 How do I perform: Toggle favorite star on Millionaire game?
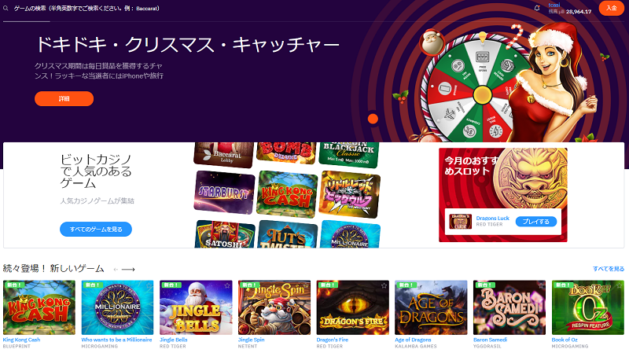pyautogui.click(x=149, y=285)
